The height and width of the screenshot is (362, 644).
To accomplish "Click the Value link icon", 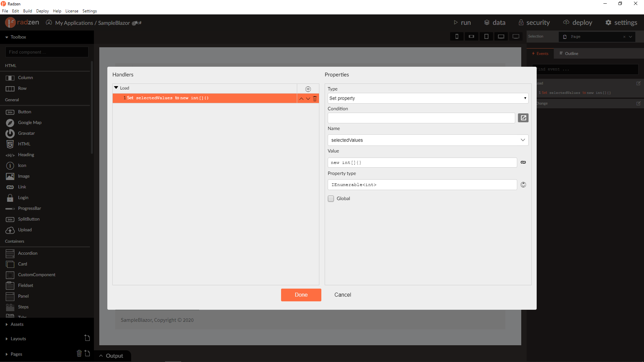I will [x=523, y=163].
